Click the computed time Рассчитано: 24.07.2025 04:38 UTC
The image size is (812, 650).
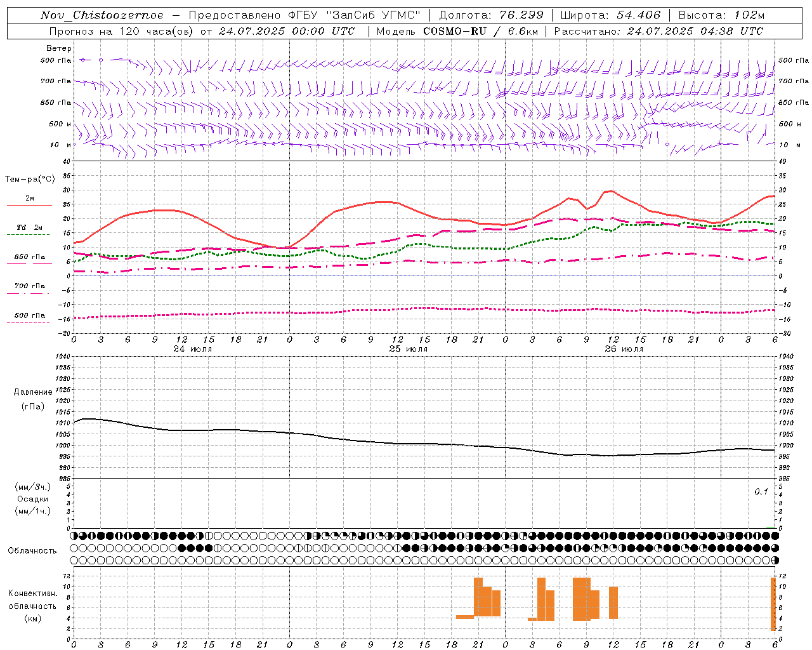click(x=658, y=31)
